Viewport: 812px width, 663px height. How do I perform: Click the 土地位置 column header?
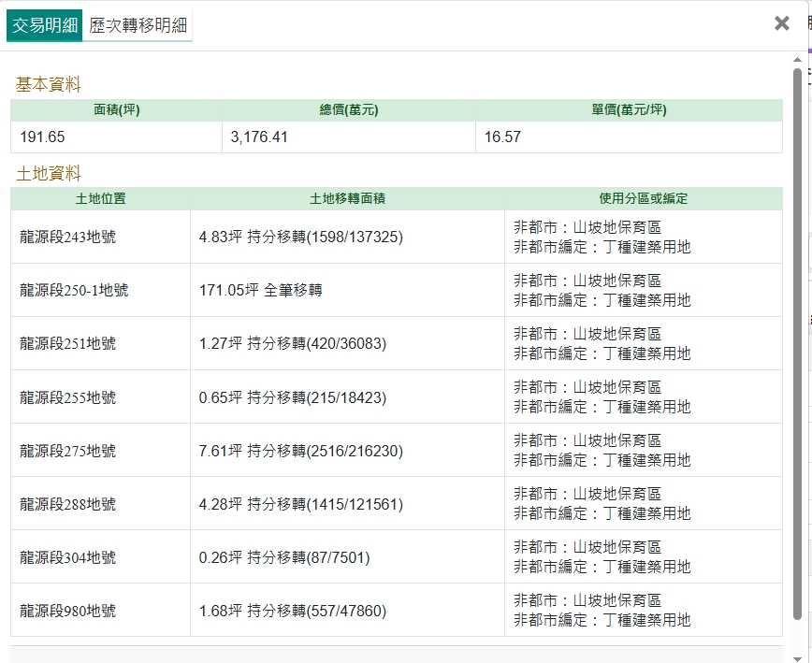(100, 198)
